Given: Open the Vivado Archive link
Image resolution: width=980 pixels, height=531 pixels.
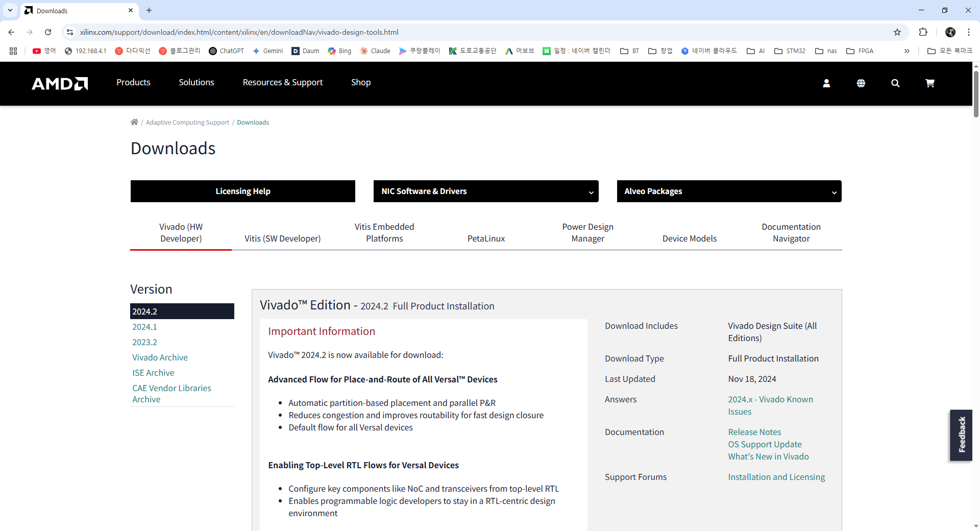Looking at the screenshot, I should tap(160, 357).
